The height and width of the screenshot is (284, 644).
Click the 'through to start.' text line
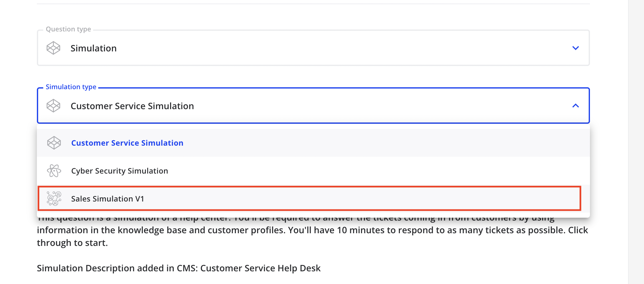(x=72, y=243)
